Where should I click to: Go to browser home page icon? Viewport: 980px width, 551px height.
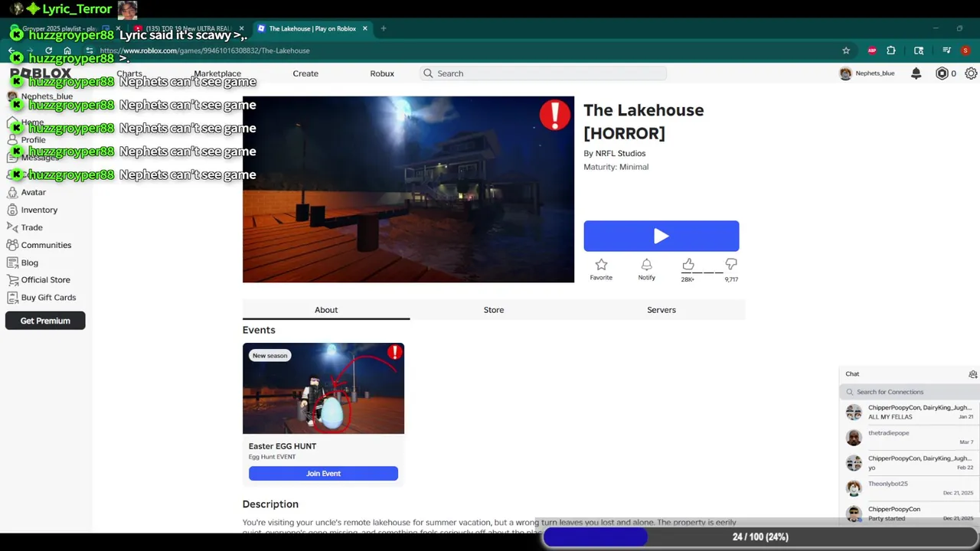coord(67,51)
